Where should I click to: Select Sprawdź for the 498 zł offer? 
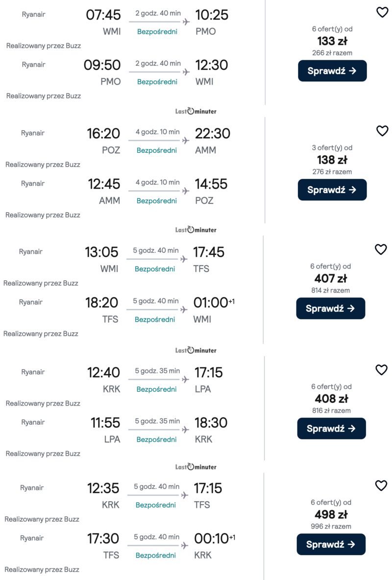coord(331,544)
